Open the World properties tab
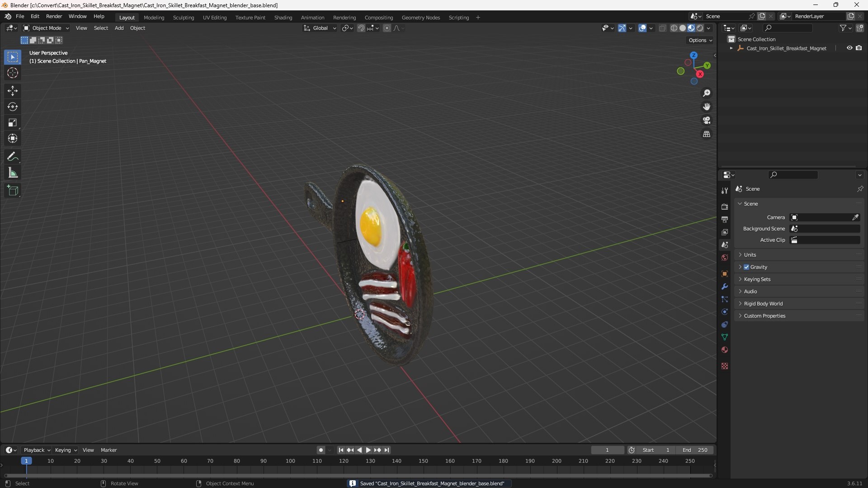Image resolution: width=868 pixels, height=488 pixels. [725, 258]
